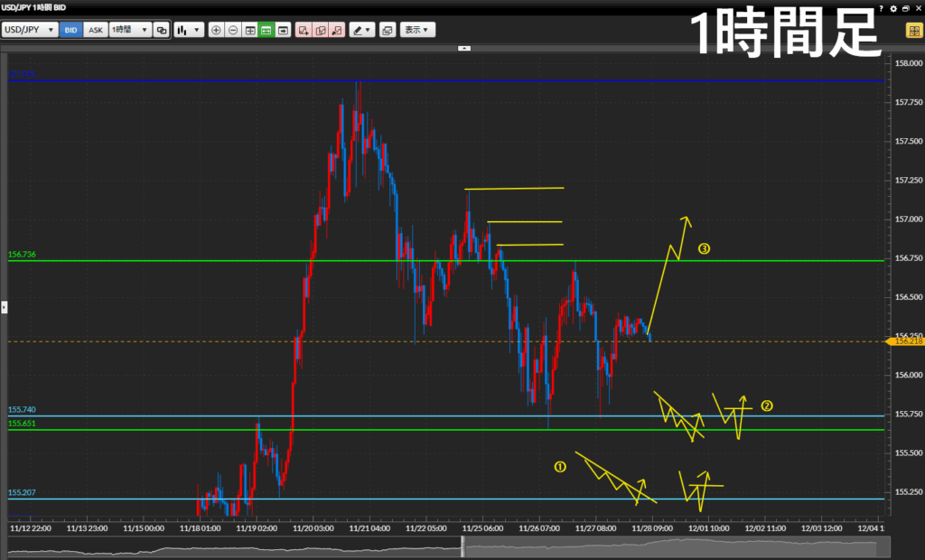This screenshot has height=560, width=925.
Task: Open chart settings with the gear icon
Action: pyautogui.click(x=893, y=8)
